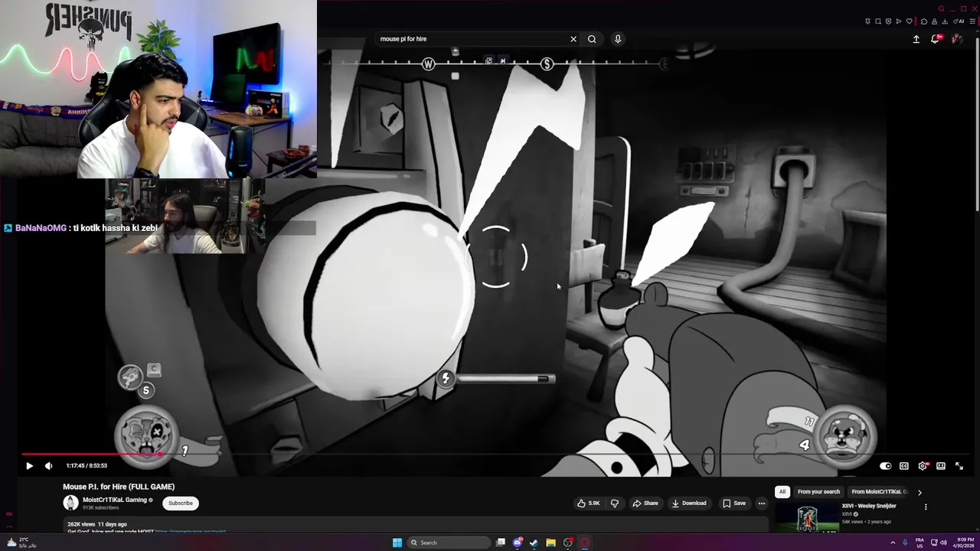Open the channel avatar under the video

pos(70,503)
